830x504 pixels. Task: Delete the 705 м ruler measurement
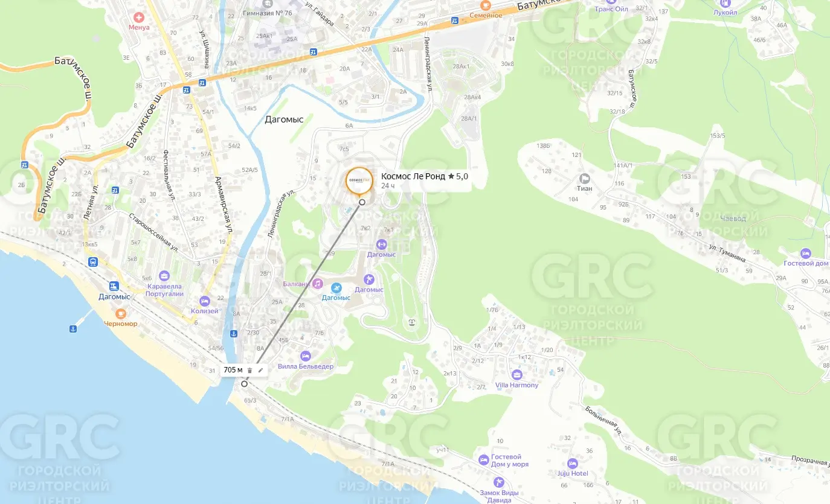point(249,370)
